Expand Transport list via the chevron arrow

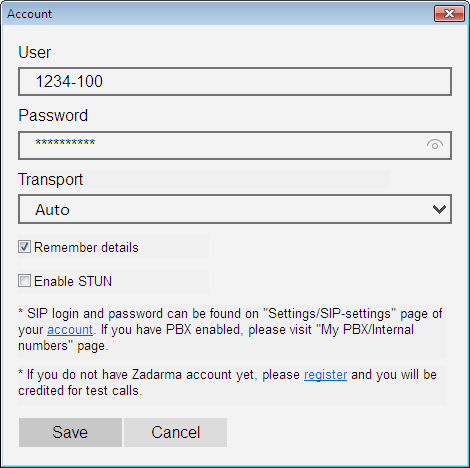click(x=439, y=209)
